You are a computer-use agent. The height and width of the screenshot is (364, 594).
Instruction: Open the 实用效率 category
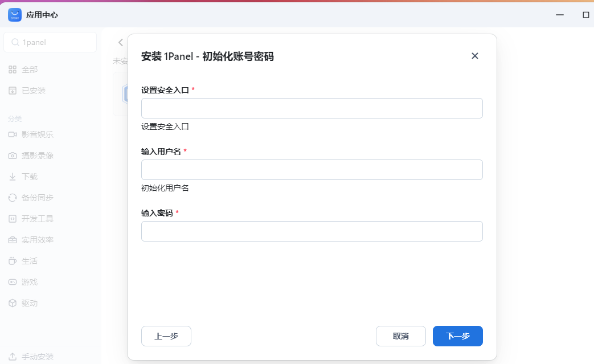pos(38,240)
